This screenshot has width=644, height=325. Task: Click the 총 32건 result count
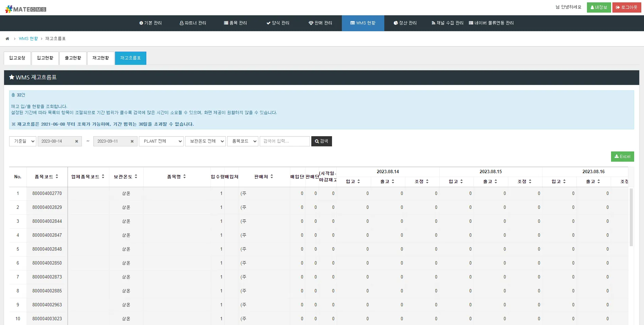coord(18,95)
